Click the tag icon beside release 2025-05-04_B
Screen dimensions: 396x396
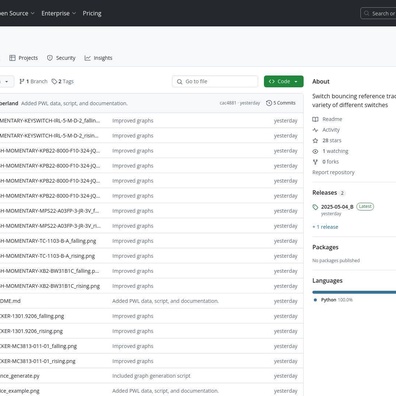click(x=315, y=207)
